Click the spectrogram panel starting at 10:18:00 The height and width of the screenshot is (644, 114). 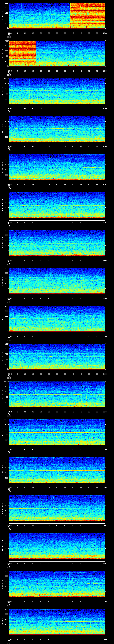57,167
